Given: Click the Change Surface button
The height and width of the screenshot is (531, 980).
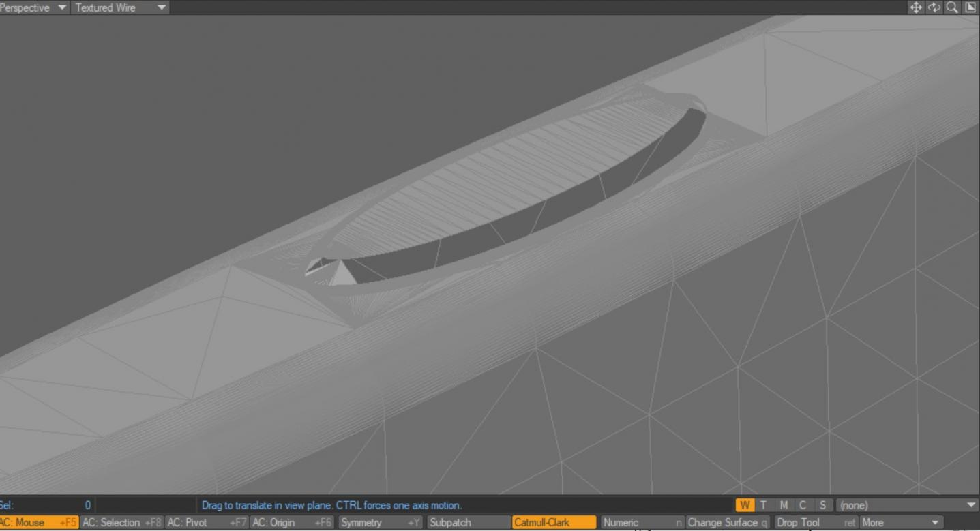Looking at the screenshot, I should (x=727, y=523).
